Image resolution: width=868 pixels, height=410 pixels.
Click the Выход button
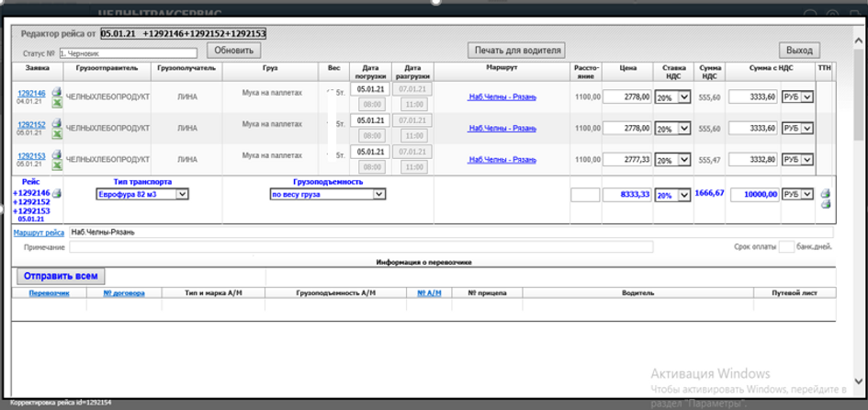tap(799, 51)
